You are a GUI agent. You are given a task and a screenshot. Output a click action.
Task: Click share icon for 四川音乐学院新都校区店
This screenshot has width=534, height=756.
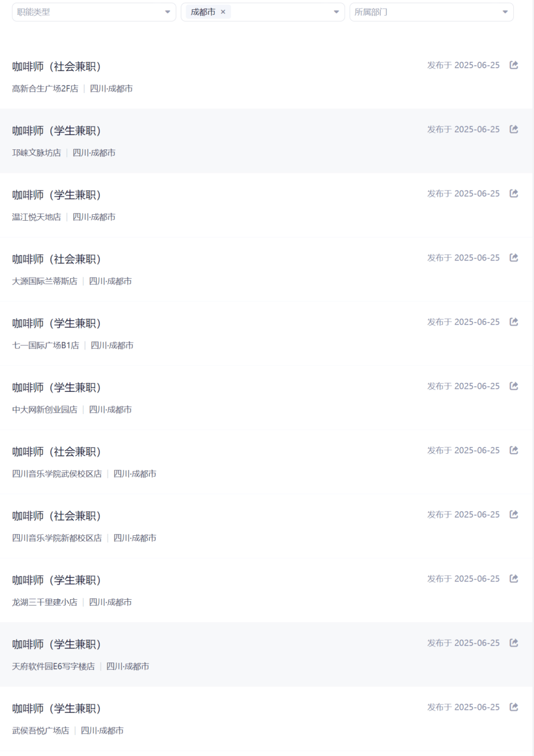click(x=514, y=515)
